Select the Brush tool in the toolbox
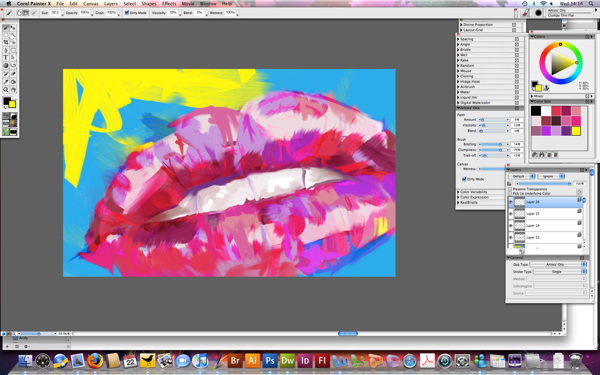Image resolution: width=600 pixels, height=375 pixels. point(6,28)
